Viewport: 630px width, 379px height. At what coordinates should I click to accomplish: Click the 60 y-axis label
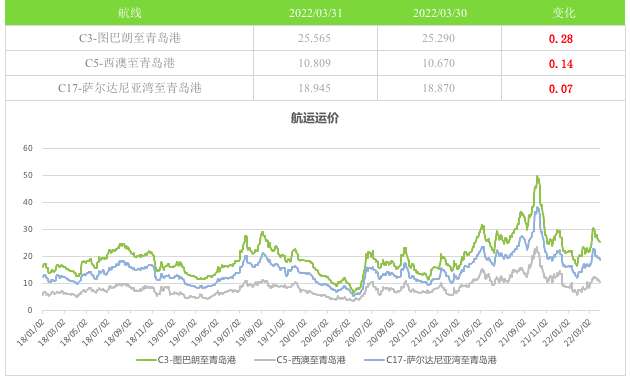(x=28, y=148)
